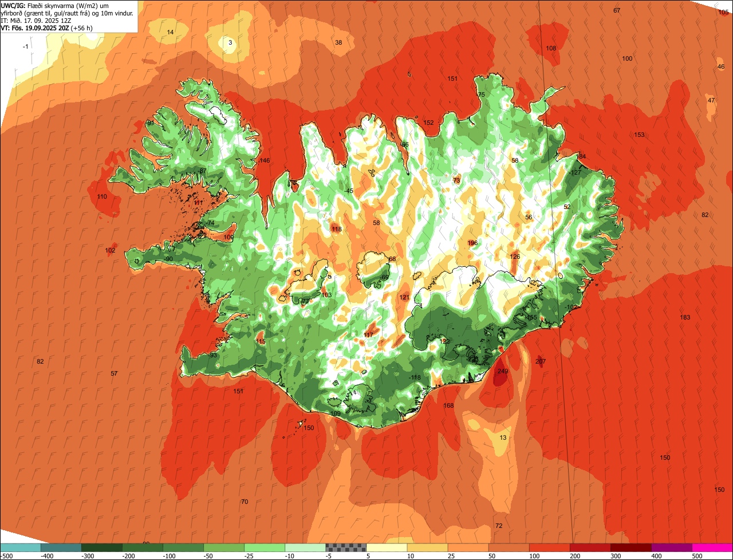Pick the magenta above-500 legend swatch
733x560 pixels.
[x=712, y=547]
